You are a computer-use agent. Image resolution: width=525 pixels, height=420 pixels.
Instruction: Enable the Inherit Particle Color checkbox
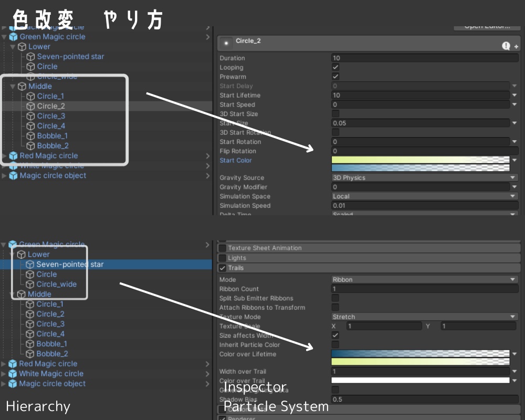335,344
